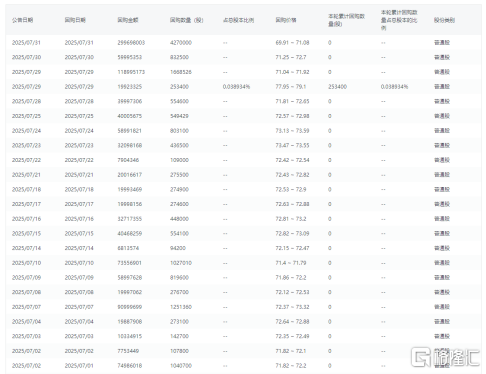
Task: Select the quantity cell 274900
Action: pos(179,189)
